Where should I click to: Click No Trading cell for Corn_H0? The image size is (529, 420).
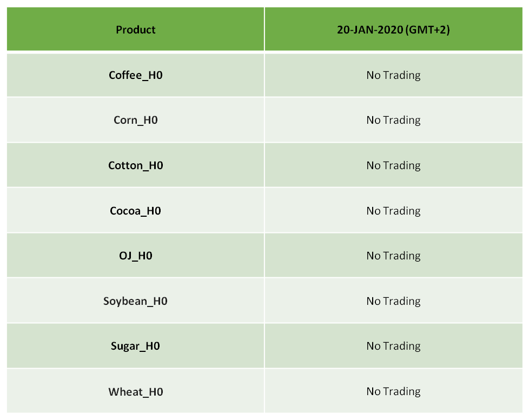[393, 120]
